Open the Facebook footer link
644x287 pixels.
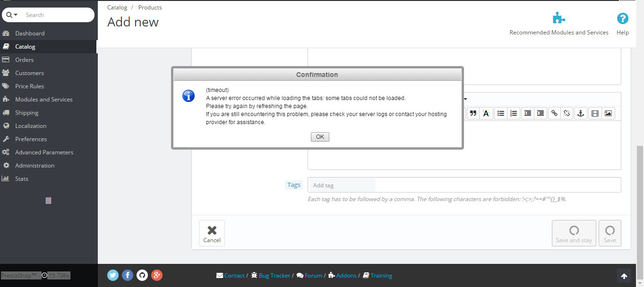tap(128, 275)
